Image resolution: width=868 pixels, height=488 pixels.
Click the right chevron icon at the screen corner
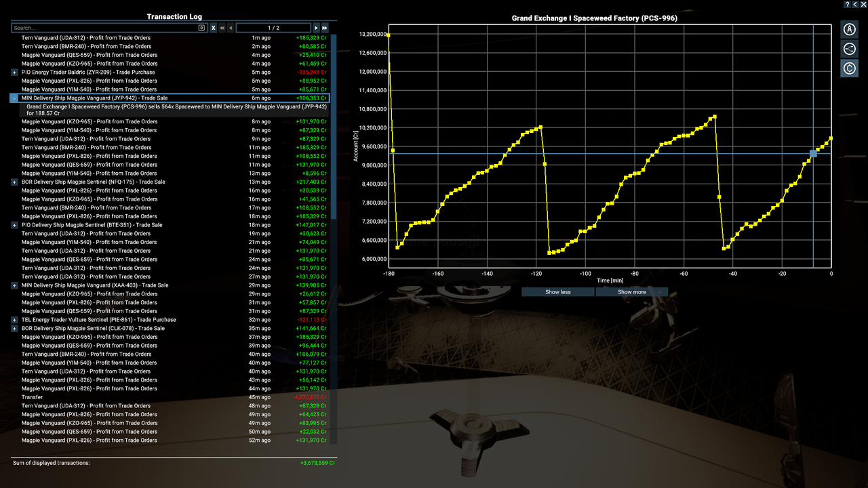pyautogui.click(x=863, y=5)
